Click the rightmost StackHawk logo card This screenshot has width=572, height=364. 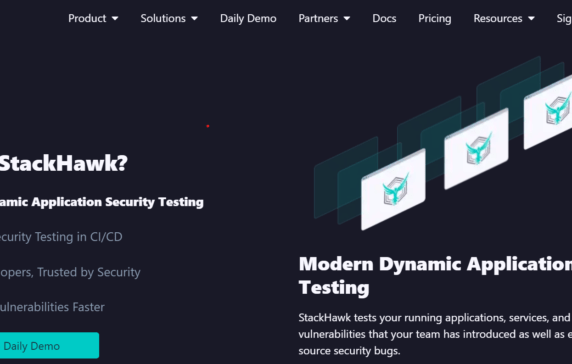tap(548, 112)
